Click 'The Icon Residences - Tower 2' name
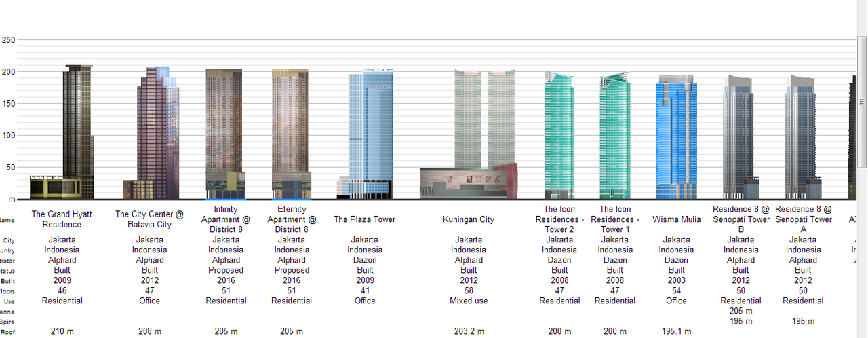 coord(559,219)
